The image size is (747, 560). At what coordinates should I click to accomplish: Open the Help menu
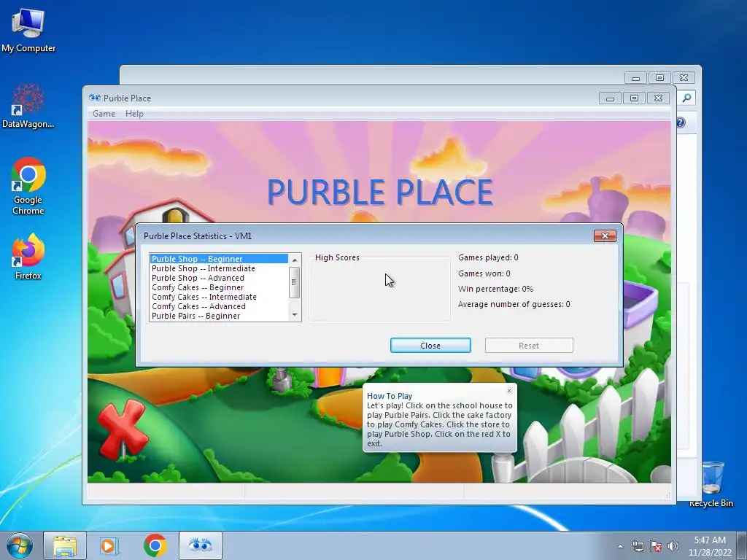134,114
